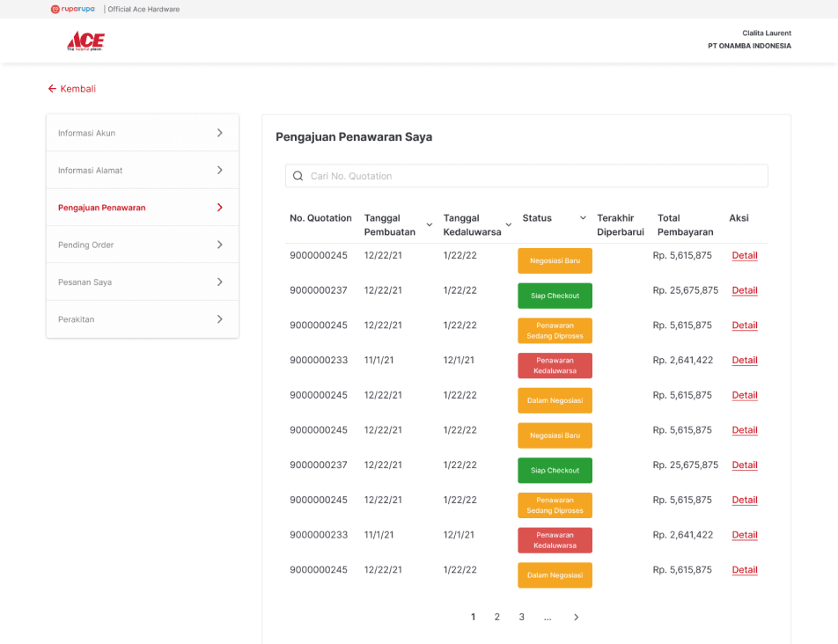Go to page 2

pos(497,618)
